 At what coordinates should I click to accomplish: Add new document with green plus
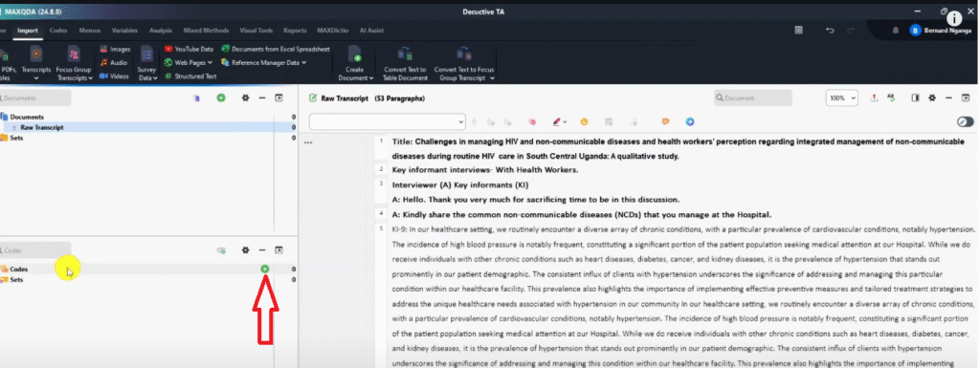click(221, 97)
